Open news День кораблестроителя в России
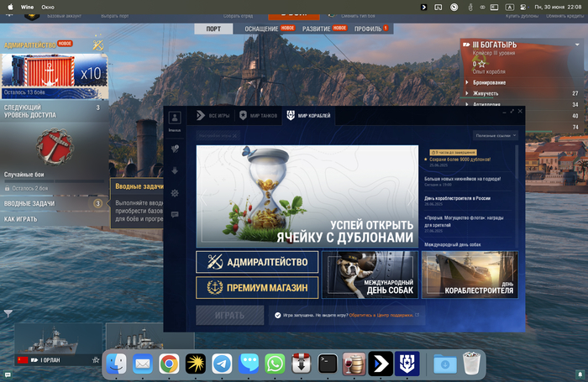Viewport: 588px width, 382px height. click(457, 198)
